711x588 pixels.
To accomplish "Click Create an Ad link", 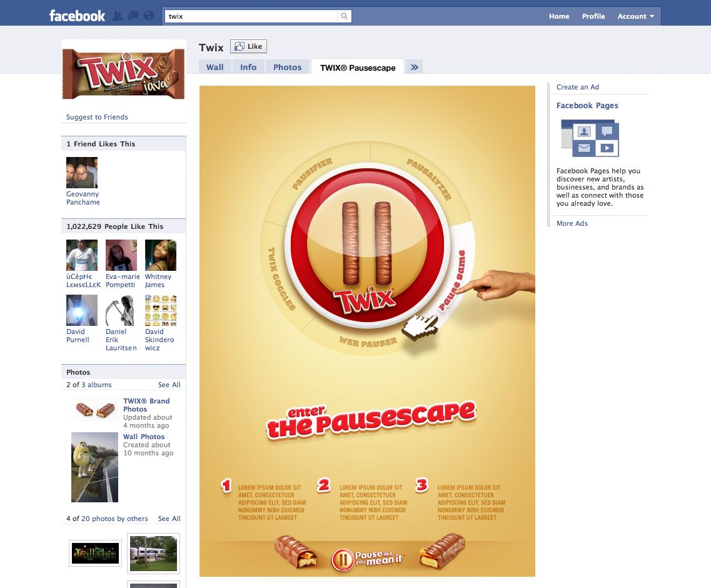I will click(x=578, y=87).
